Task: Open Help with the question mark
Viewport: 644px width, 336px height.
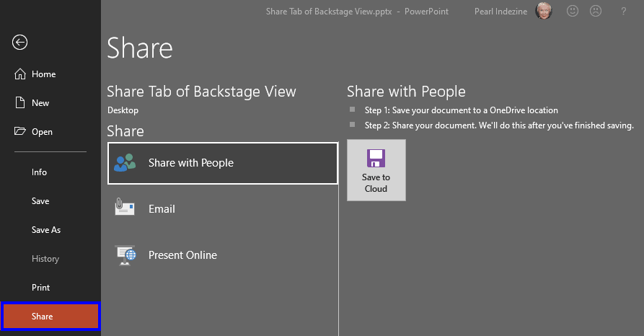Action: (623, 11)
